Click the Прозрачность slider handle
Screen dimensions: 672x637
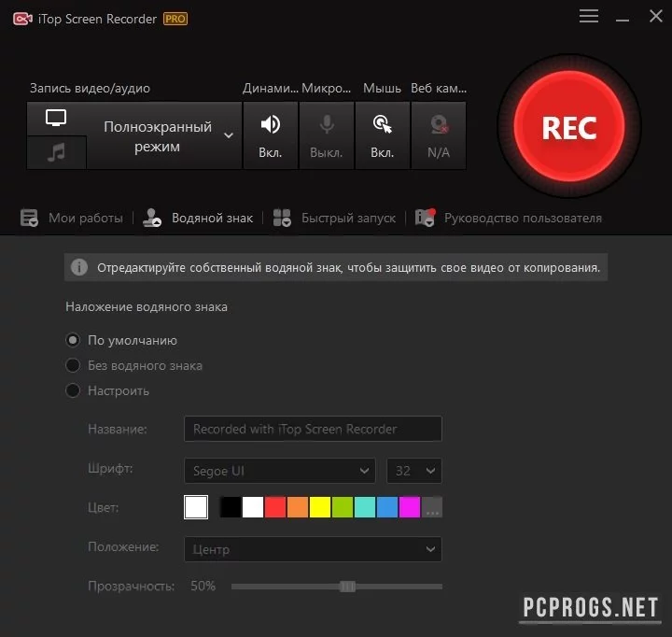pyautogui.click(x=347, y=587)
